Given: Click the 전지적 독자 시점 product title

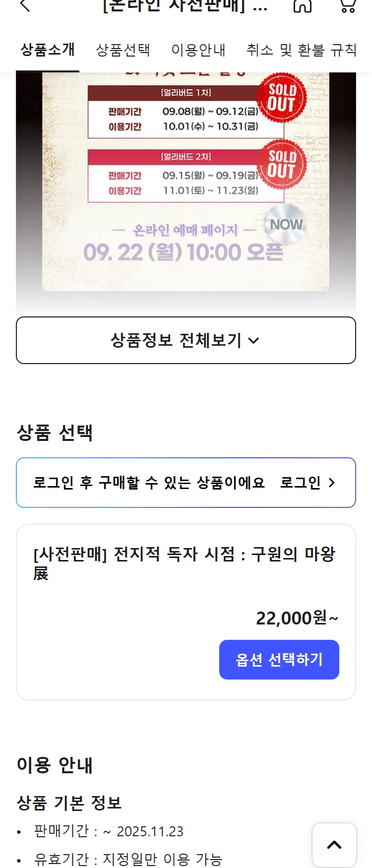Looking at the screenshot, I should 184,563.
